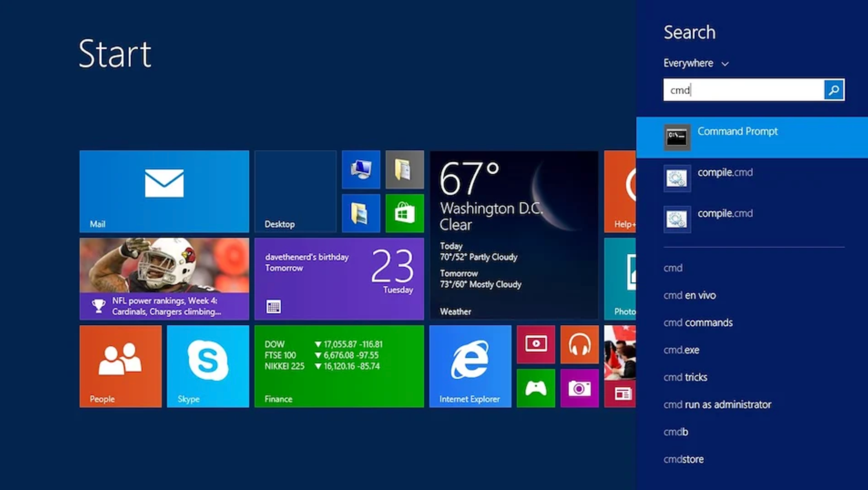Open the This PC computer tile
Viewport: 868px width, 490px height.
(x=361, y=169)
